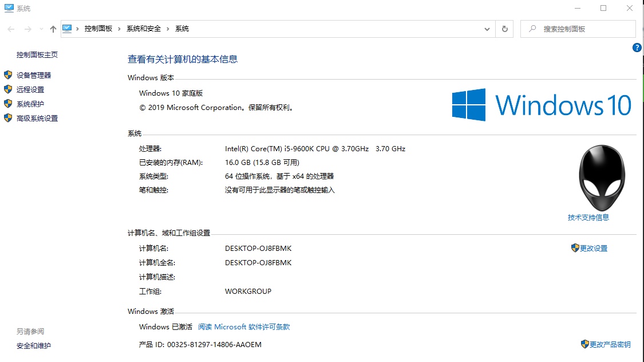This screenshot has height=362, width=644.
Task: Click the forward navigation arrow
Action: [x=27, y=29]
